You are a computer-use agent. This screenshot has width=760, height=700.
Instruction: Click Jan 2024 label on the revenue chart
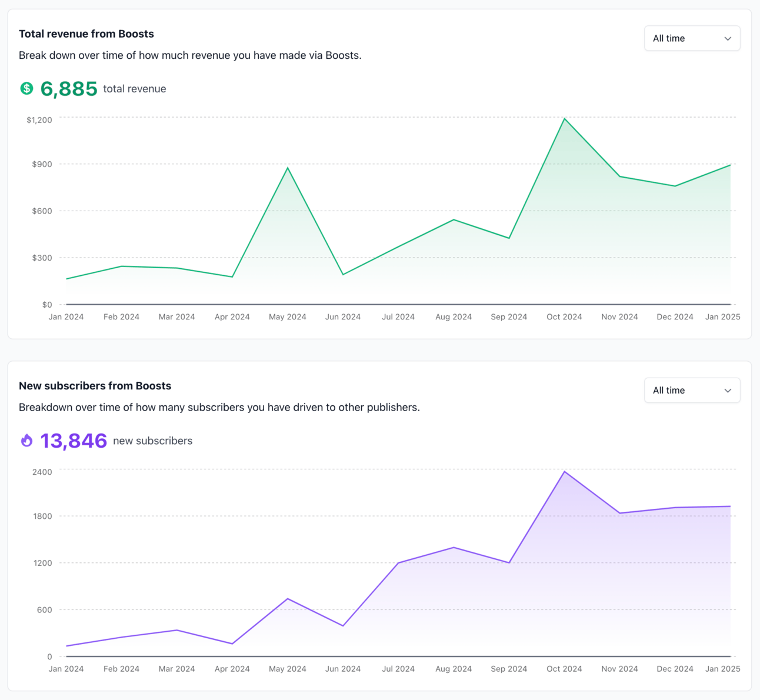66,316
